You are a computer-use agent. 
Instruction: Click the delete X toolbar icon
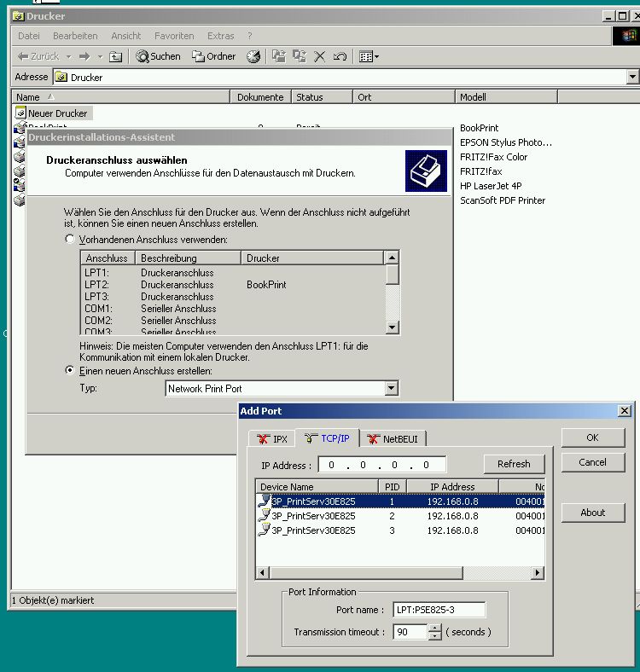tap(320, 56)
